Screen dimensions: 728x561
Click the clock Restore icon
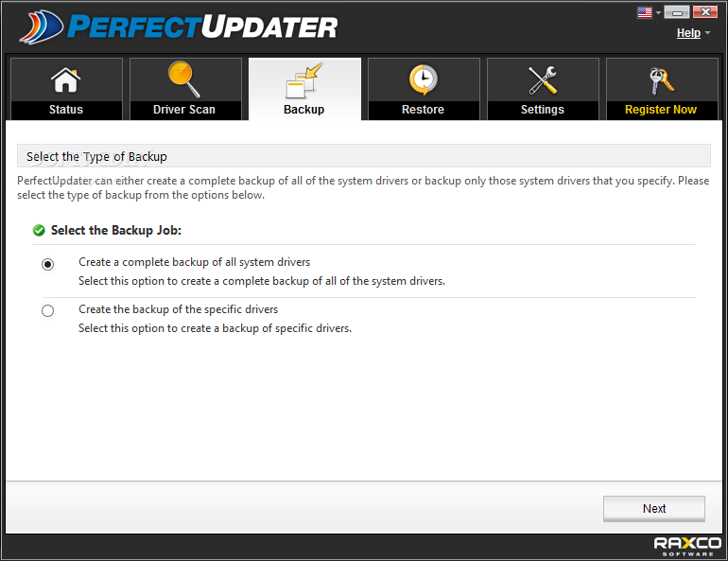(x=423, y=79)
